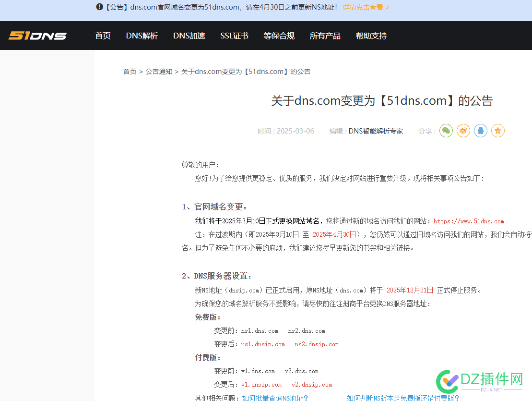Share article via WeChat icon

[446, 131]
